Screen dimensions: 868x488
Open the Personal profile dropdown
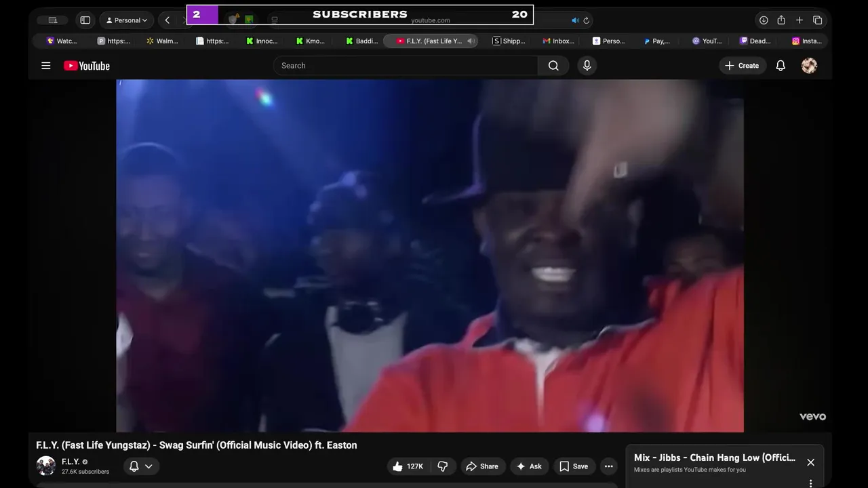click(127, 20)
